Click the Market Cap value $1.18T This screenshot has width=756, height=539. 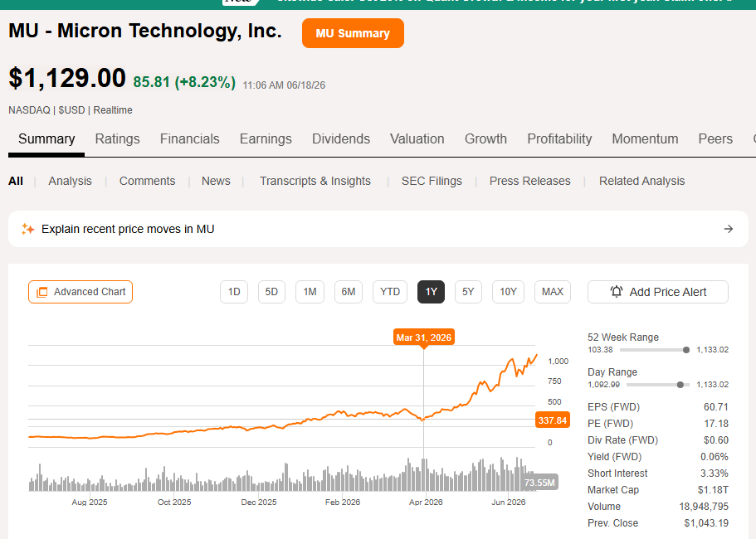click(x=713, y=490)
